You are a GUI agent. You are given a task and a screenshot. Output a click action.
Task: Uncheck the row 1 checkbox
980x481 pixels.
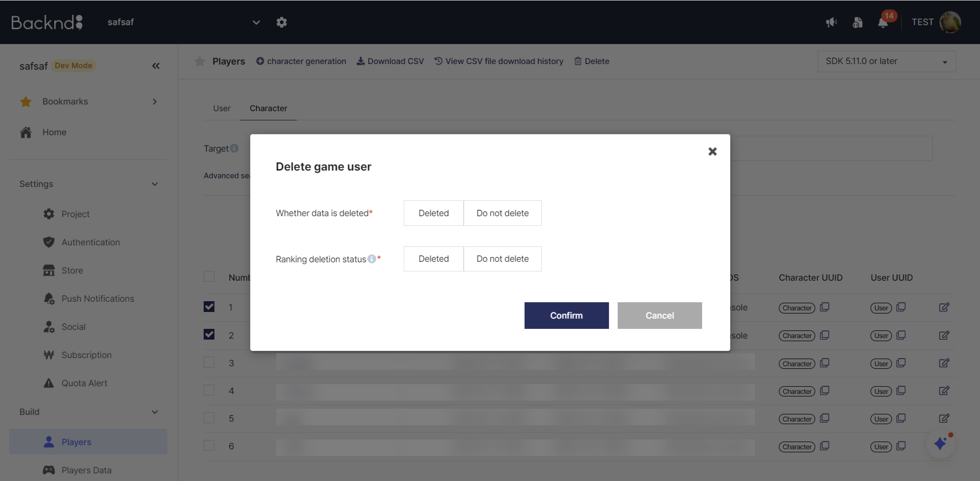click(209, 307)
